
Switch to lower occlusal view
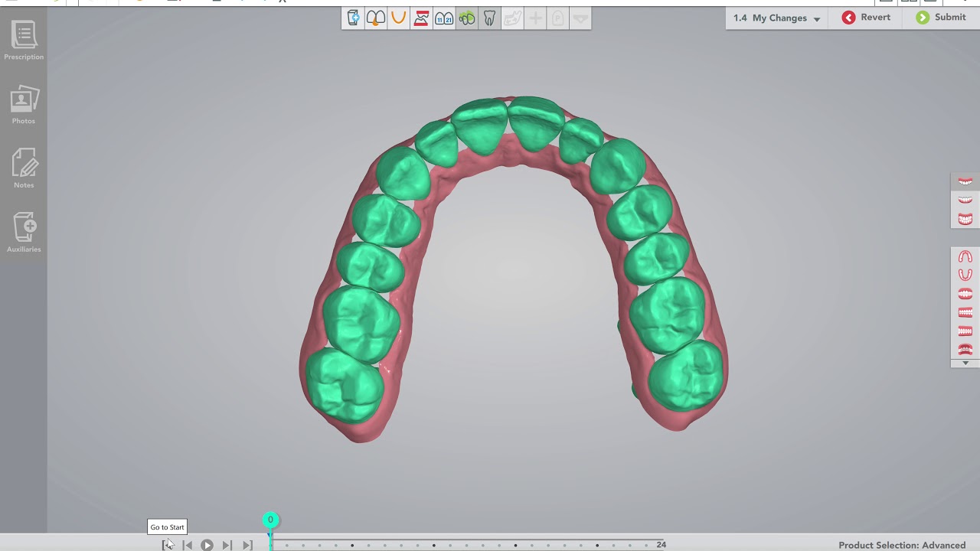coord(965,275)
